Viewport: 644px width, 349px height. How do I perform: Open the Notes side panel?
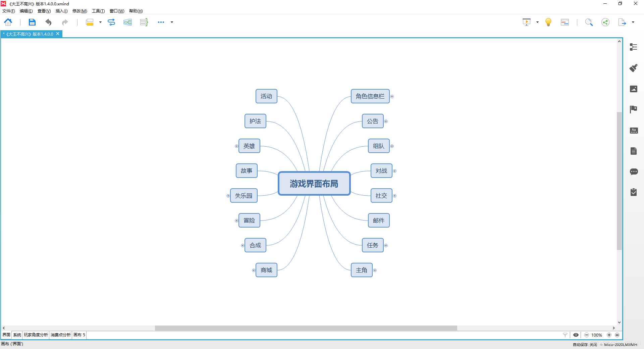633,151
